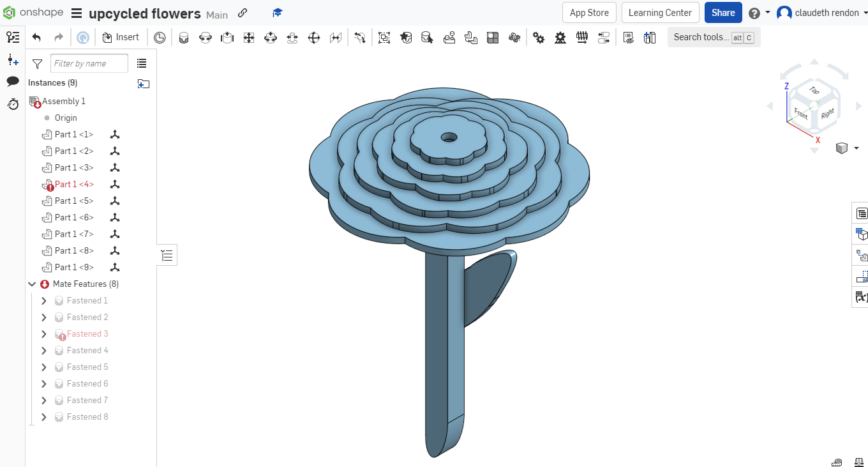Click the circular update/restore icon
The image size is (868, 467).
click(x=83, y=38)
